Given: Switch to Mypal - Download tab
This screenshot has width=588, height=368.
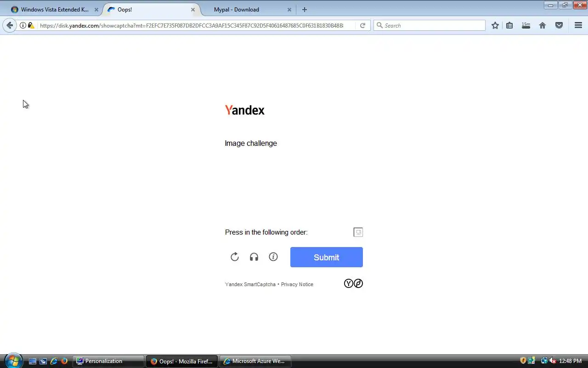Looking at the screenshot, I should (237, 9).
